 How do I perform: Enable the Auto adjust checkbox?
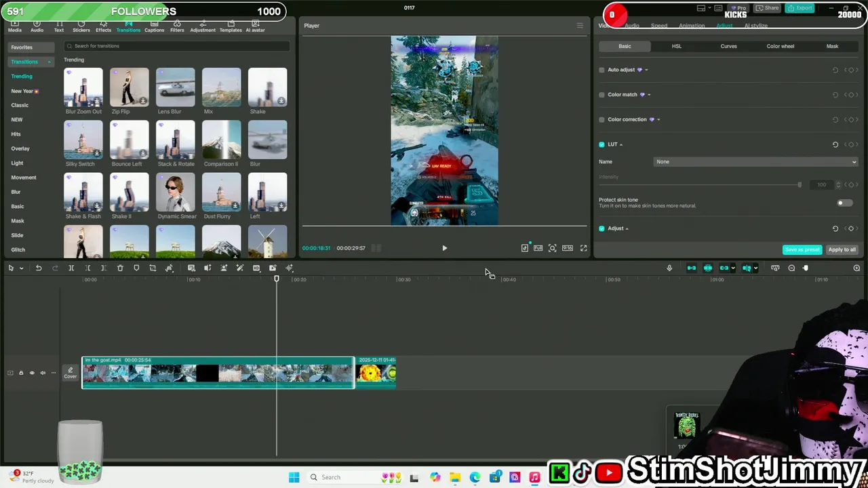click(601, 70)
